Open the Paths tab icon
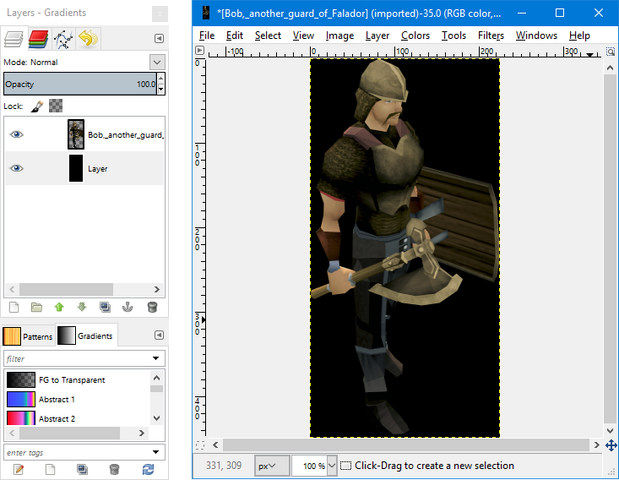The height and width of the screenshot is (480, 619). [63, 39]
